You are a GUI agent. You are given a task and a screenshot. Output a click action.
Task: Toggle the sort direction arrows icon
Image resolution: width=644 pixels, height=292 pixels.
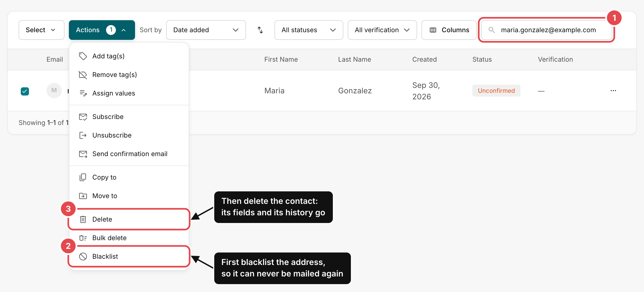pos(260,30)
